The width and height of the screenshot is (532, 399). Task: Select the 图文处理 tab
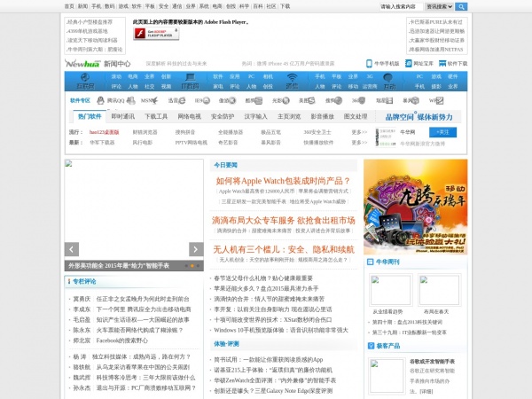[x=356, y=116]
